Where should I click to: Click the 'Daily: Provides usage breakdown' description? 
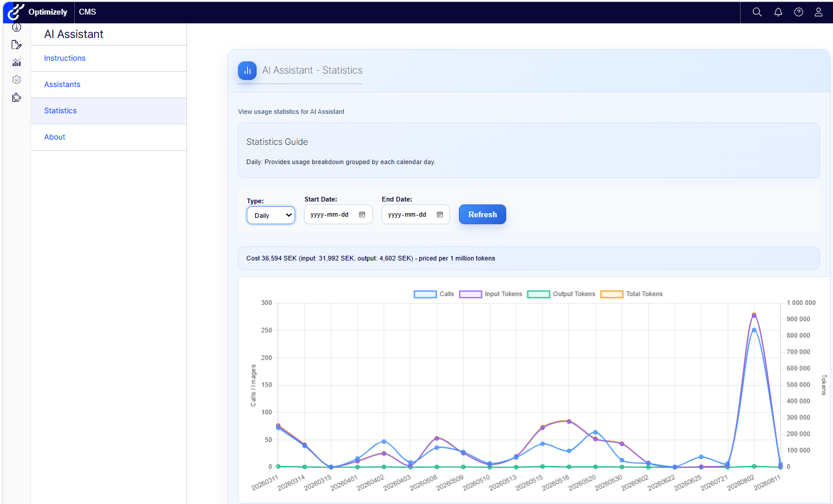click(341, 162)
